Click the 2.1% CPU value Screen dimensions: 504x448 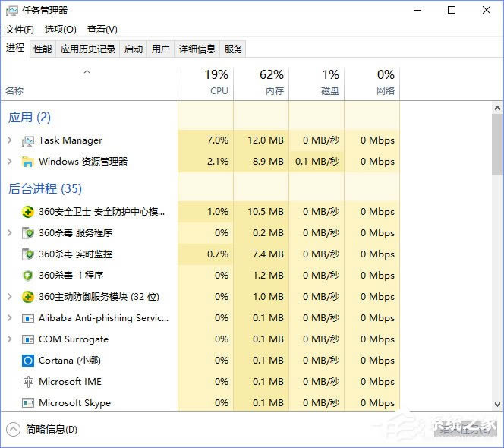click(x=218, y=162)
